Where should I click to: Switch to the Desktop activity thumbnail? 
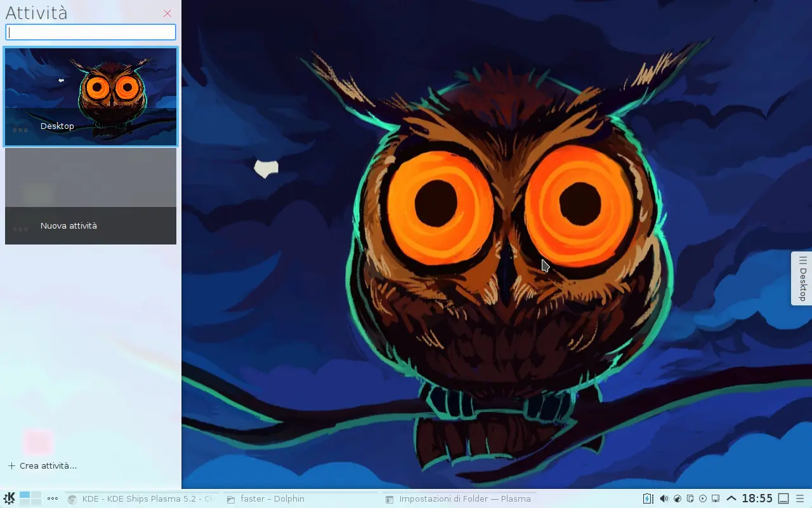click(x=91, y=97)
